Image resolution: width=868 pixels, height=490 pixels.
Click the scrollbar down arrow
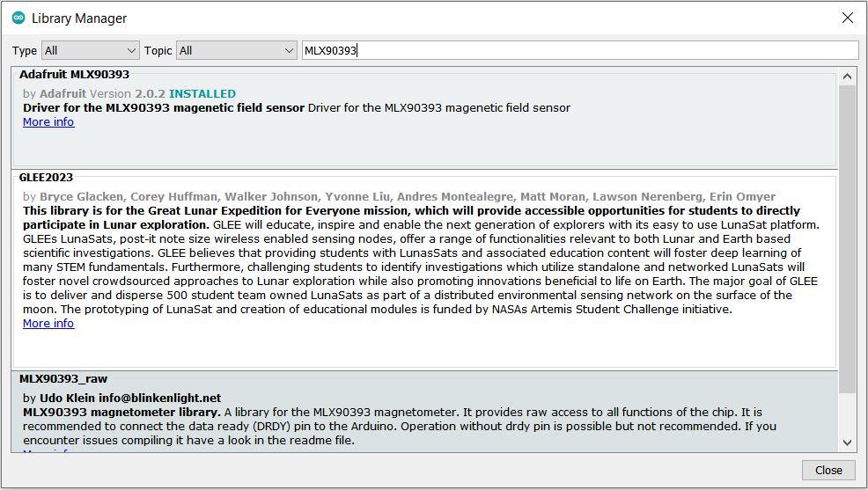pyautogui.click(x=847, y=442)
